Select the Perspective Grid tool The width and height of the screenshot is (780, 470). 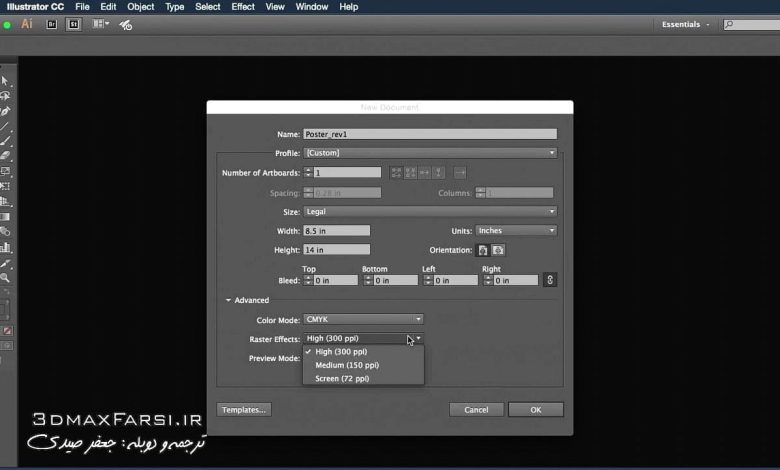(x=5, y=201)
